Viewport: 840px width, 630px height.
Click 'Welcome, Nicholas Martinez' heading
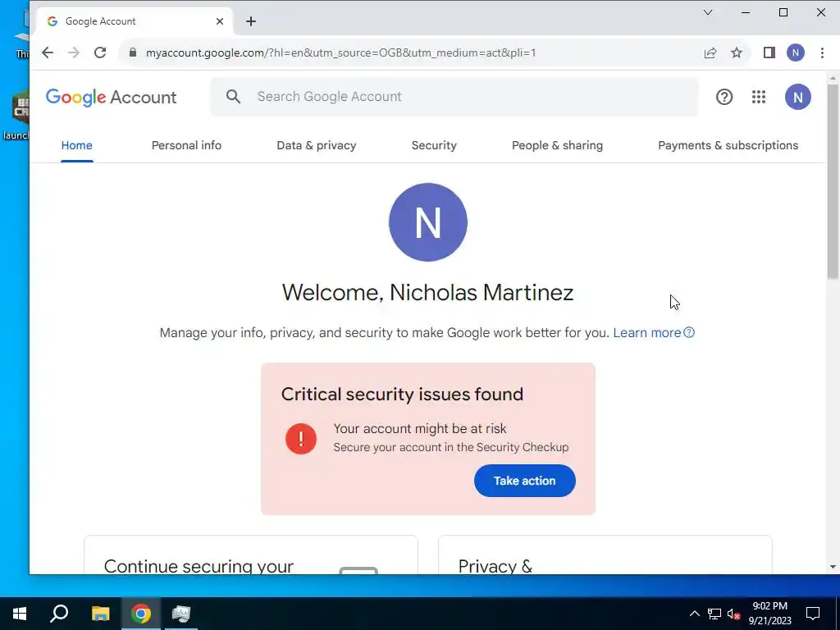[x=428, y=293]
